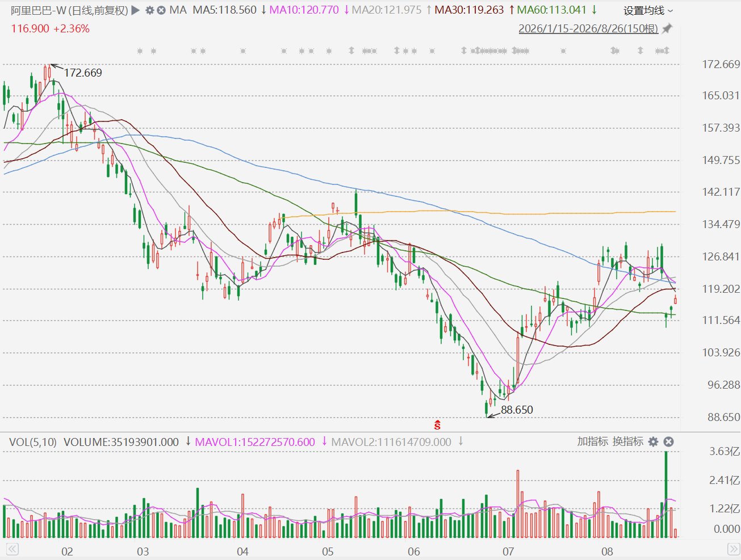The height and width of the screenshot is (560, 741).
Task: Toggle the MA60 green line label
Action: click(x=551, y=10)
